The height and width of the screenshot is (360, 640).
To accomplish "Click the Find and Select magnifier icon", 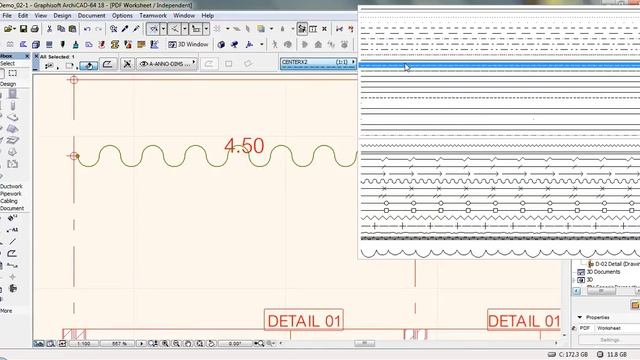I will (113, 29).
